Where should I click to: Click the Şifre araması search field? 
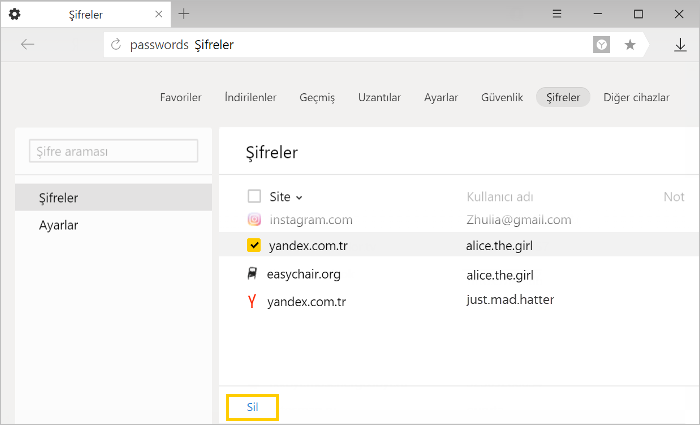(113, 151)
